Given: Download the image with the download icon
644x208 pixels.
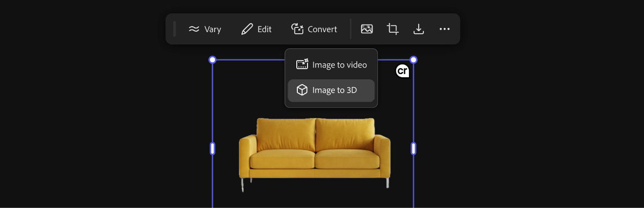Looking at the screenshot, I should (419, 29).
